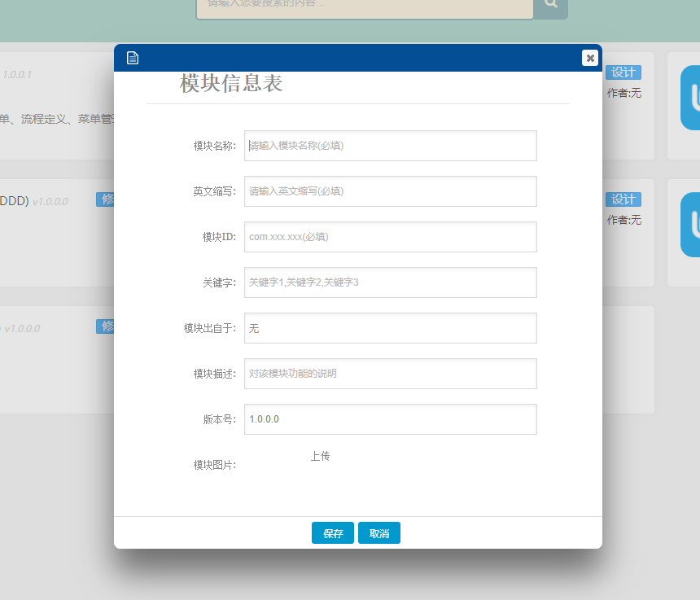Close the 模块信息表 dialog with X

click(590, 58)
